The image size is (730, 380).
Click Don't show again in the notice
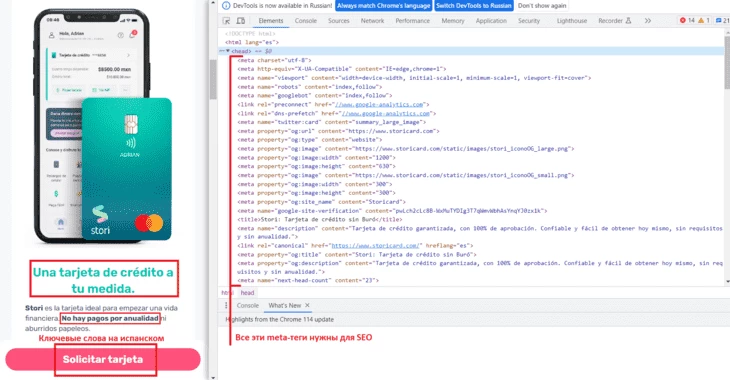tap(542, 6)
